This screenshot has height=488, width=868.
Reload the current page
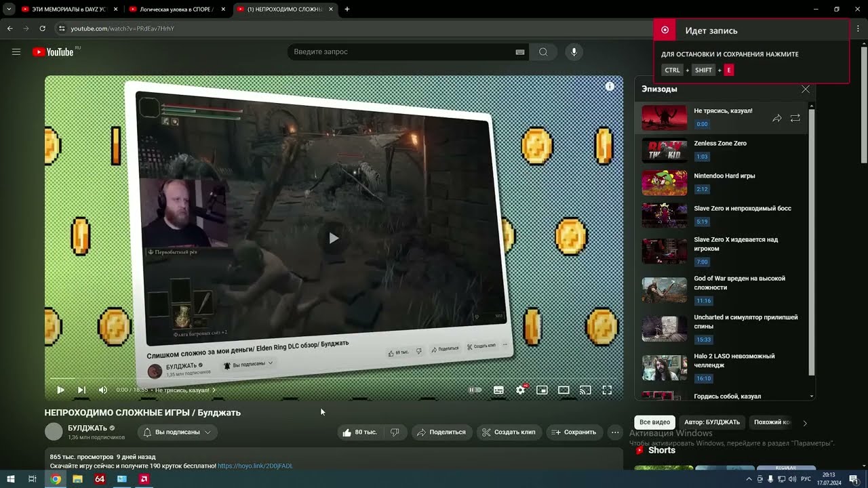43,28
